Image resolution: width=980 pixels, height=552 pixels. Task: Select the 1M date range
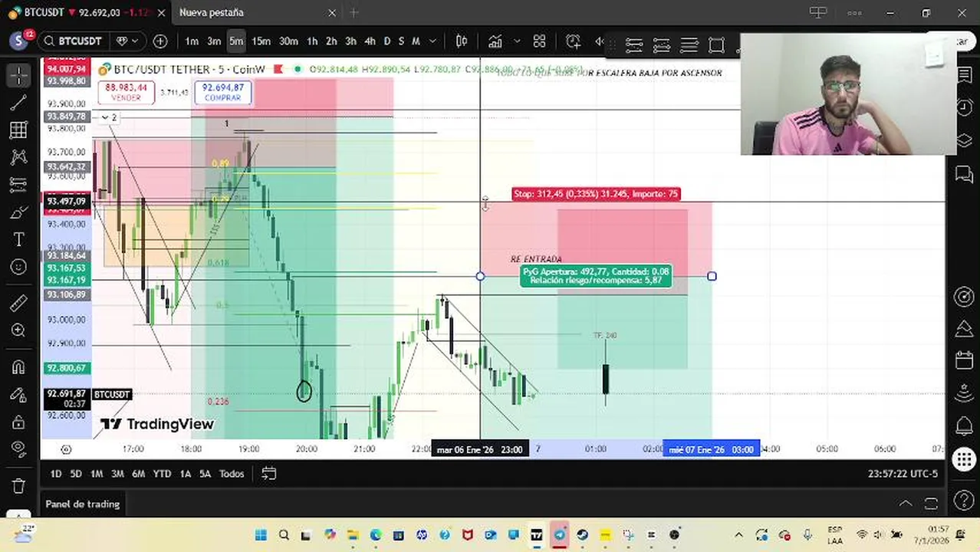click(x=97, y=474)
